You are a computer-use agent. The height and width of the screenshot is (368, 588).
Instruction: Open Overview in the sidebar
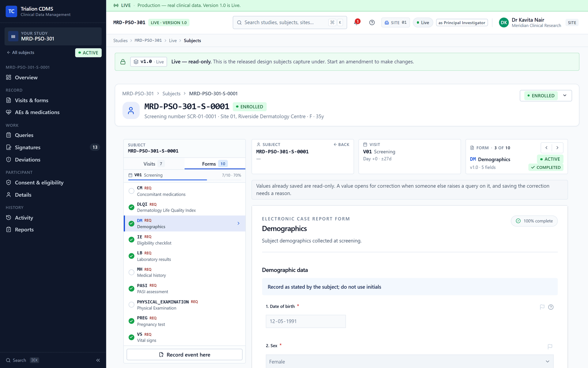(x=53, y=78)
